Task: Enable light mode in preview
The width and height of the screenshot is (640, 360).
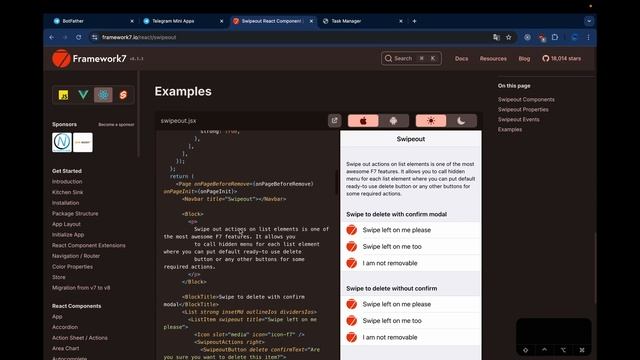Action: click(x=431, y=121)
